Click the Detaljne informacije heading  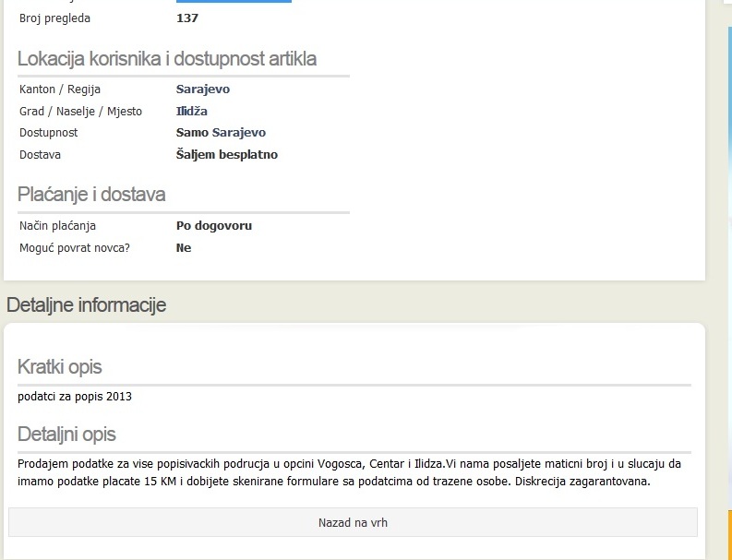pyautogui.click(x=86, y=305)
